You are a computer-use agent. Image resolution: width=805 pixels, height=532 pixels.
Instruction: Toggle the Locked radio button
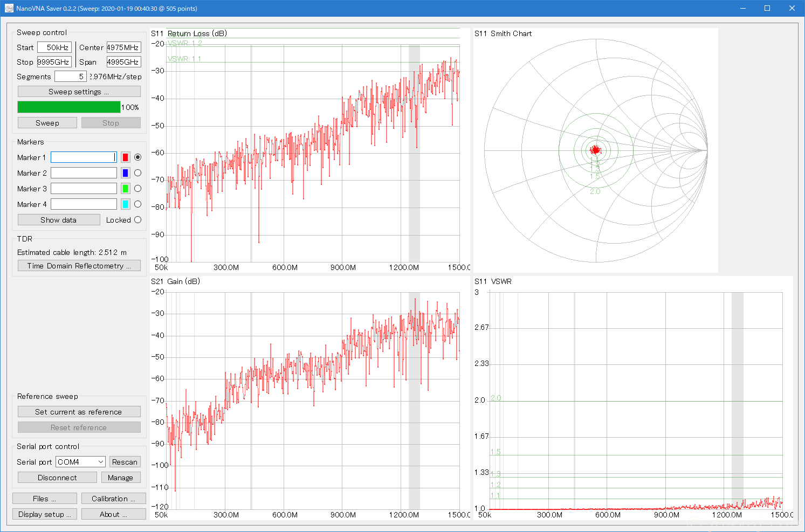point(138,220)
